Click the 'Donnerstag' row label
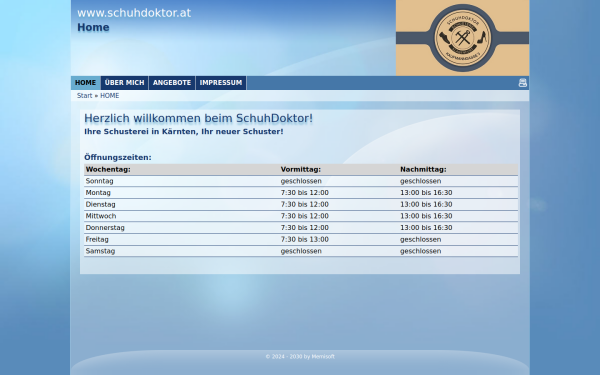This screenshot has width=600, height=375. point(105,228)
